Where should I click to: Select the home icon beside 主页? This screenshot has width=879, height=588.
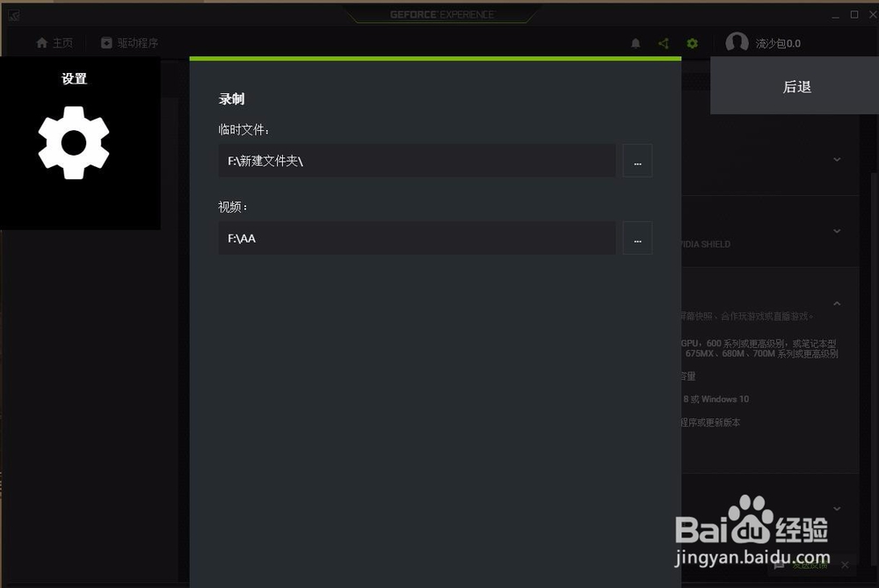tap(40, 42)
